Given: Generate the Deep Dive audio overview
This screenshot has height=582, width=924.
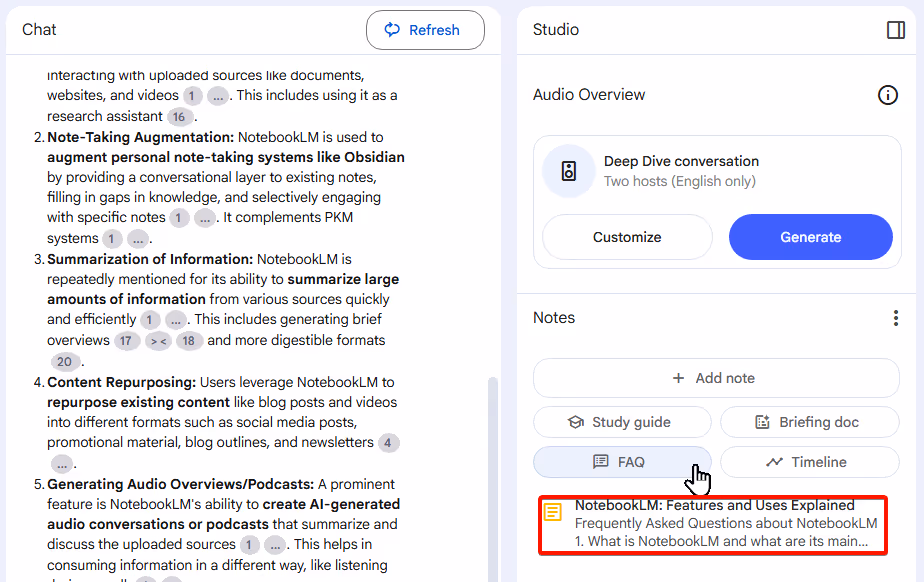Looking at the screenshot, I should click(811, 237).
